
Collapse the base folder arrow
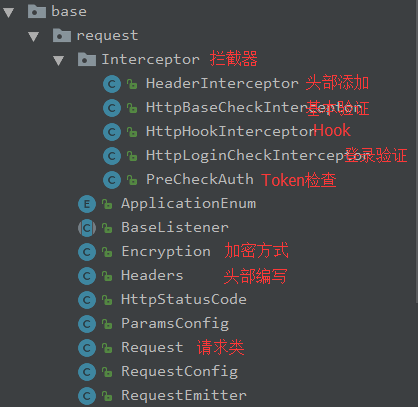tap(9, 12)
